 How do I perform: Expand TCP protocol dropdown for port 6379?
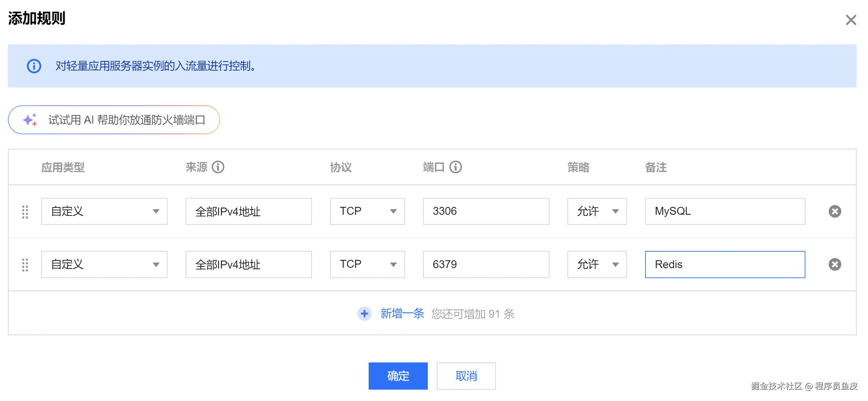pos(367,264)
